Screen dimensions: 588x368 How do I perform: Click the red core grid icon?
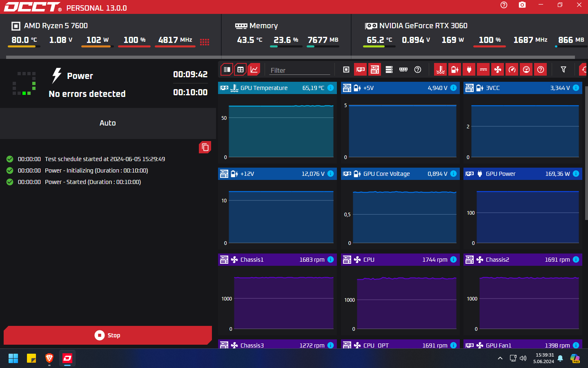(x=205, y=42)
